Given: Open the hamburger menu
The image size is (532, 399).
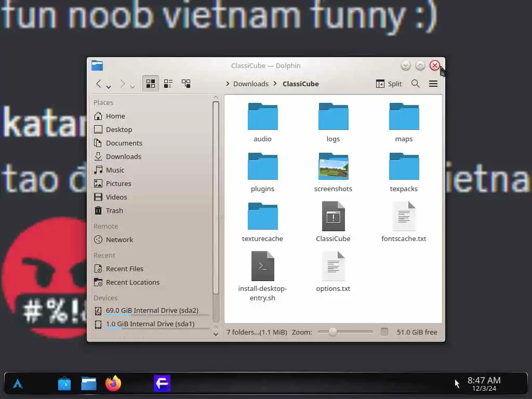Looking at the screenshot, I should [433, 84].
